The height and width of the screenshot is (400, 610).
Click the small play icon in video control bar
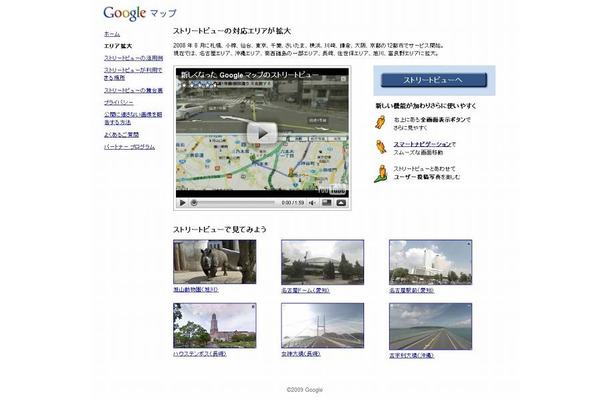[x=182, y=203]
